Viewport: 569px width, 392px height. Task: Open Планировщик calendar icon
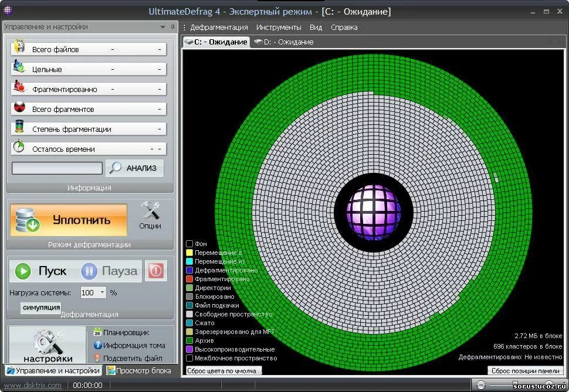[97, 332]
